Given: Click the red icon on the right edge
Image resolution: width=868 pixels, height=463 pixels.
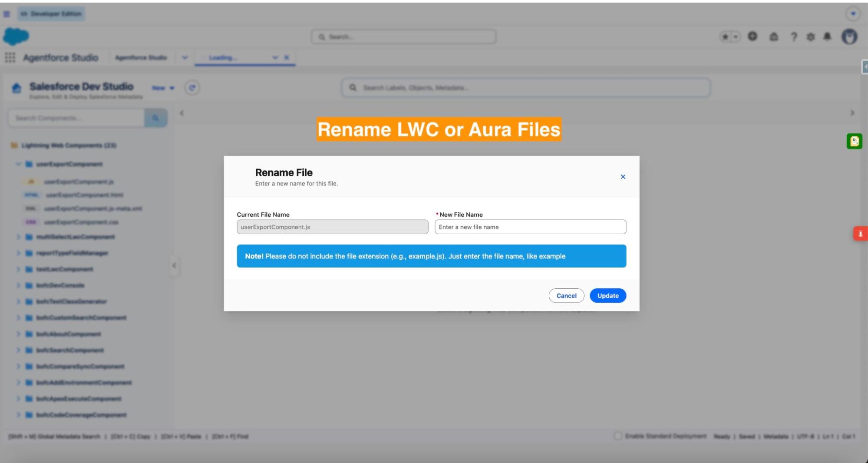Looking at the screenshot, I should (860, 234).
